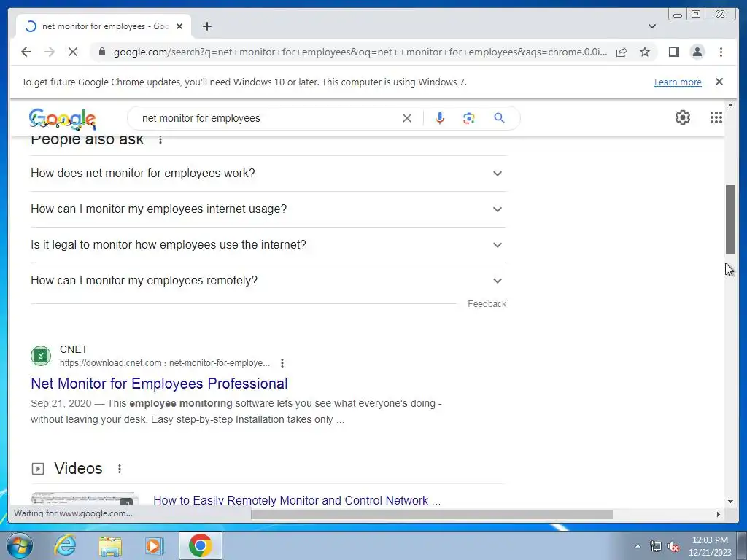The width and height of the screenshot is (747, 560).
Task: Click the CNET site favicon
Action: click(x=41, y=356)
